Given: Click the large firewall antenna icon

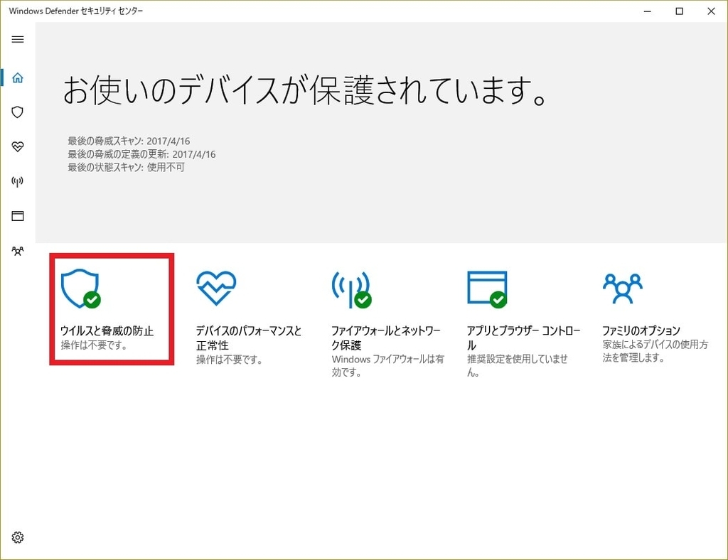Looking at the screenshot, I should tap(351, 289).
